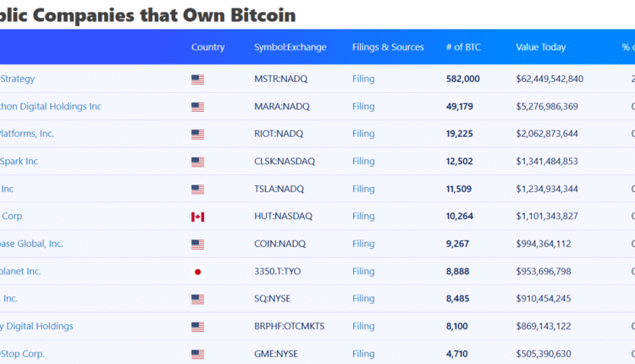This screenshot has width=635, height=364.
Task: Click the 'Symbol:Exchange' column header
Action: click(290, 47)
